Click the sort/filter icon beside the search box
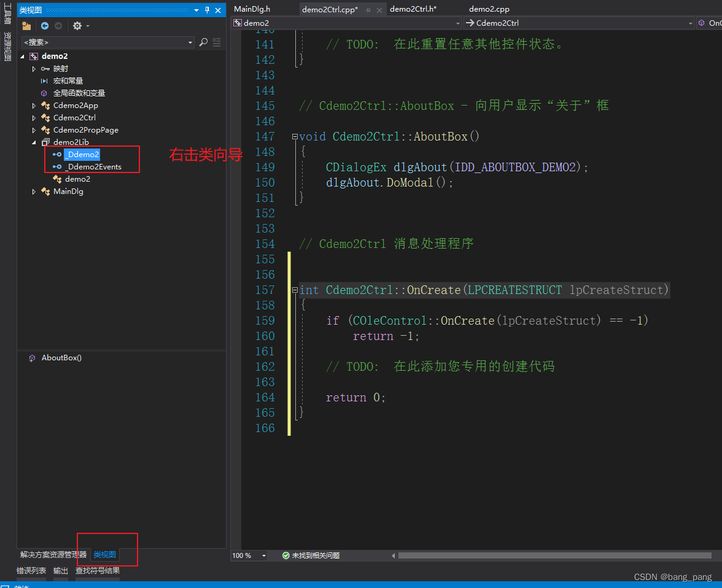Screen dimensions: 722x588 pos(216,43)
